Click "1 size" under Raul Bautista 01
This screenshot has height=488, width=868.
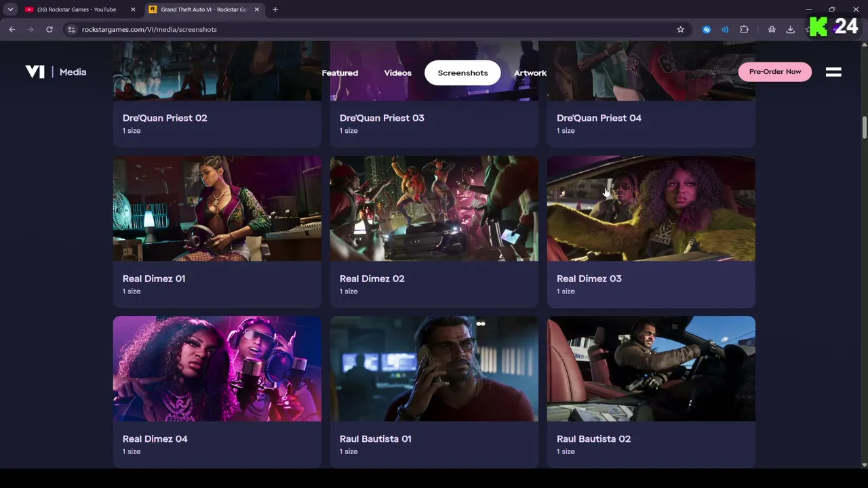349,451
